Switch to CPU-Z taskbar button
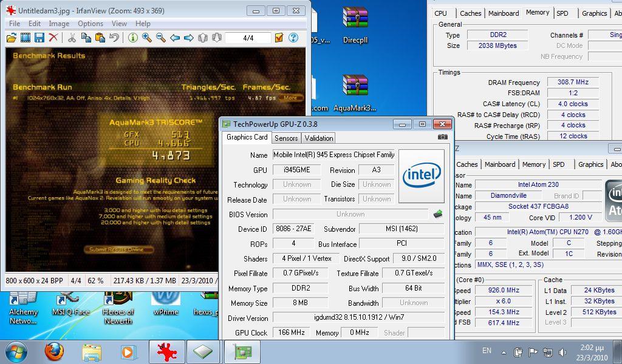622x364 pixels. coord(203,352)
